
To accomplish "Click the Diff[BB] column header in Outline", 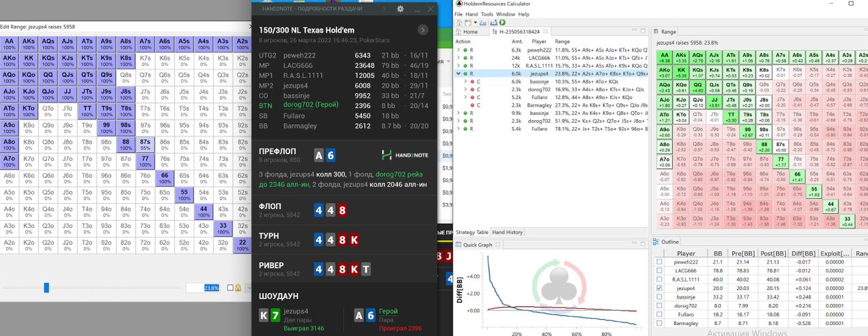I will click(803, 253).
